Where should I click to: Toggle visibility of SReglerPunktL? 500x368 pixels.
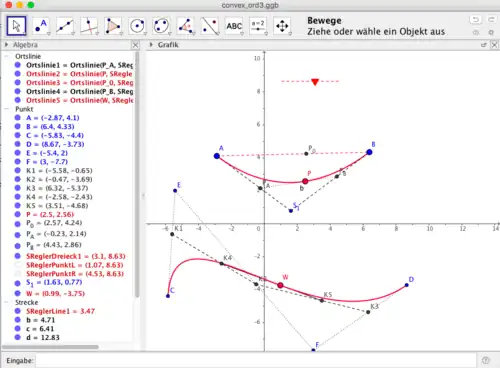tap(18, 265)
